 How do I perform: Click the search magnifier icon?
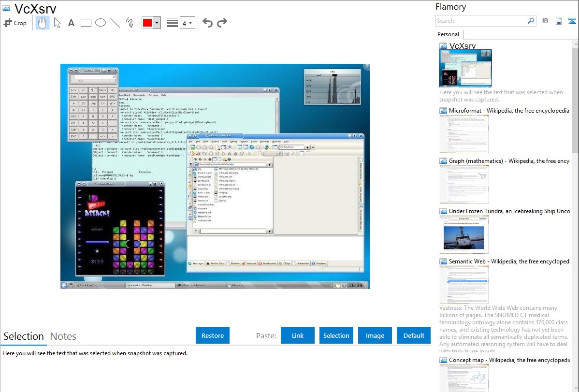[x=531, y=21]
